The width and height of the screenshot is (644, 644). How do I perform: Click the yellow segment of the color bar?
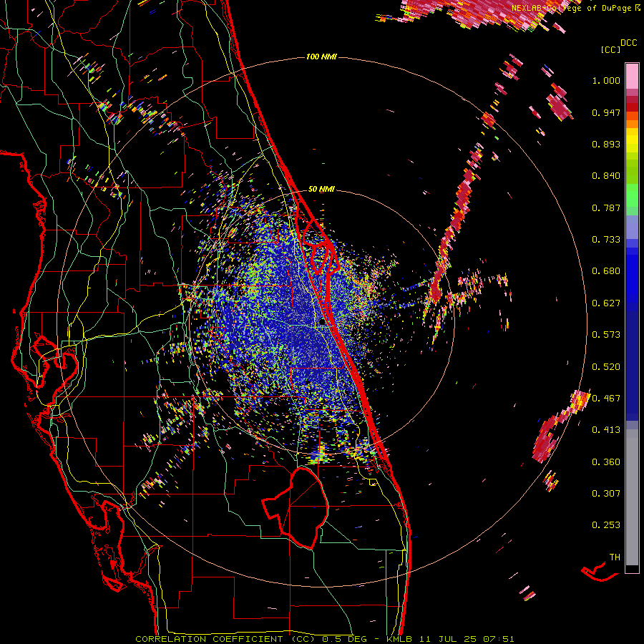632,140
